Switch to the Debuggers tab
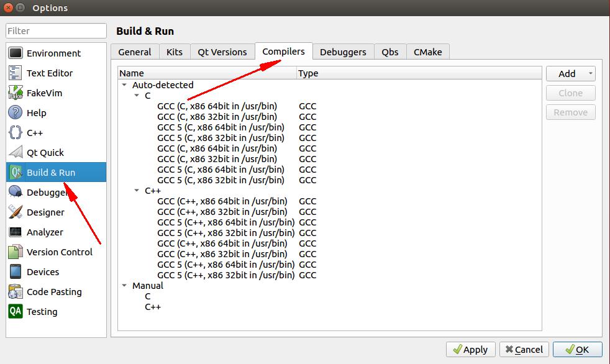This screenshot has width=610, height=364. pos(343,52)
